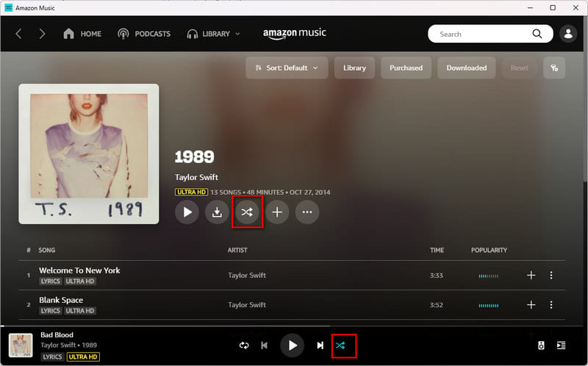588x366 pixels.
Task: Open artist Taylor Swift for Welcome To New York
Action: click(247, 276)
